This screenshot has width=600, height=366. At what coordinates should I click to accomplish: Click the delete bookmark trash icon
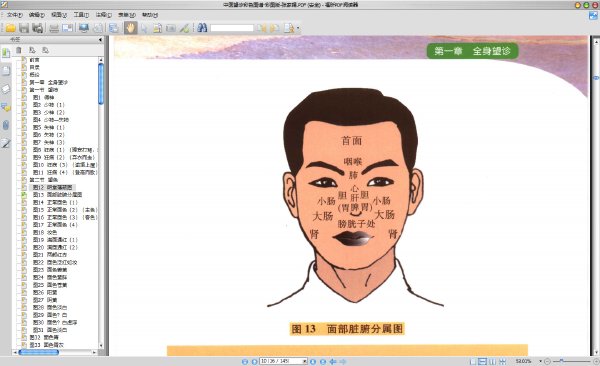19,50
